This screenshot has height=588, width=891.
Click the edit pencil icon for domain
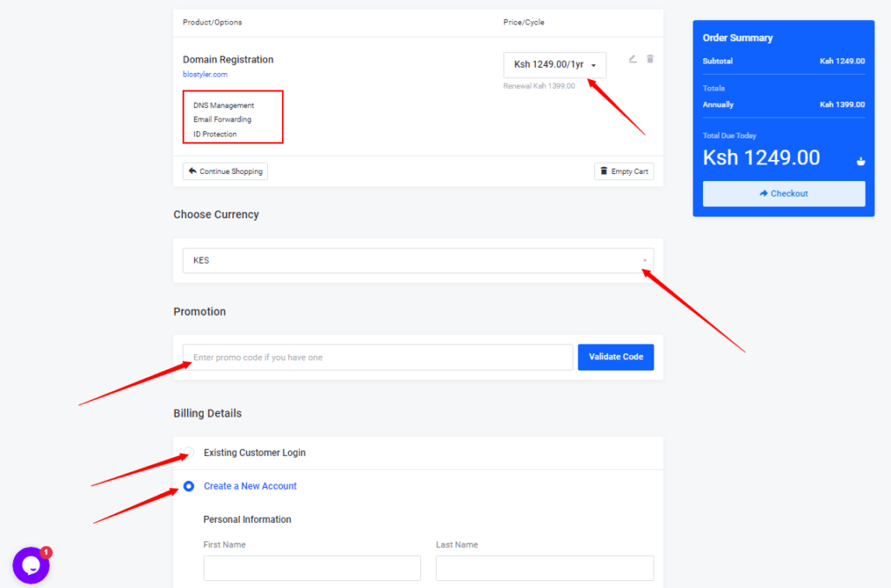(633, 59)
